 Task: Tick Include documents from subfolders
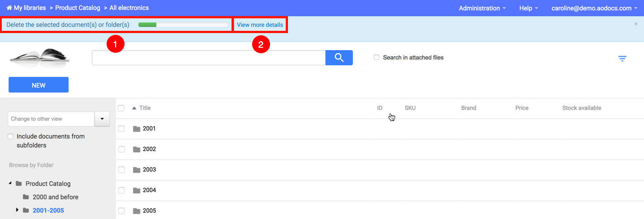click(10, 136)
